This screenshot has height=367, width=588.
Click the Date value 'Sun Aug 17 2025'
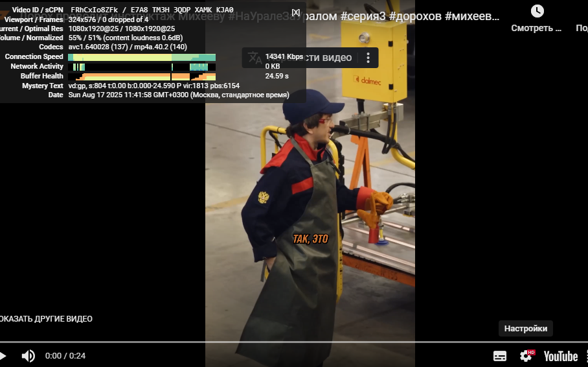click(179, 95)
